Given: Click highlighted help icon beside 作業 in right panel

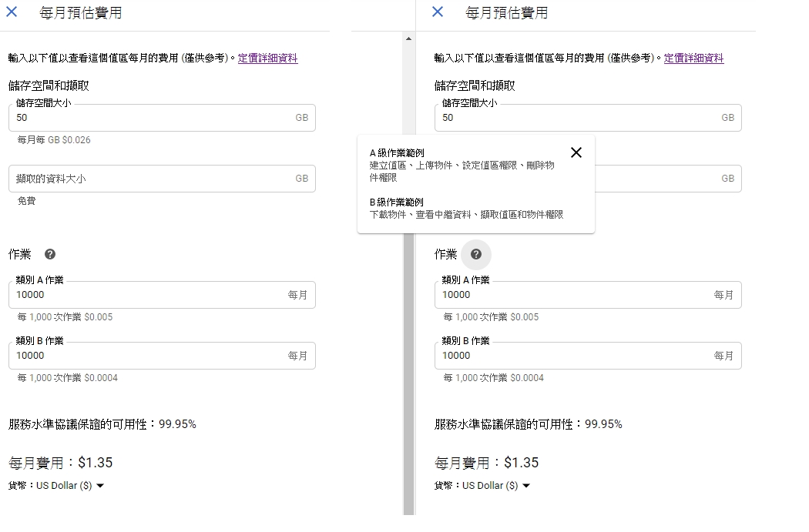Looking at the screenshot, I should click(x=476, y=254).
